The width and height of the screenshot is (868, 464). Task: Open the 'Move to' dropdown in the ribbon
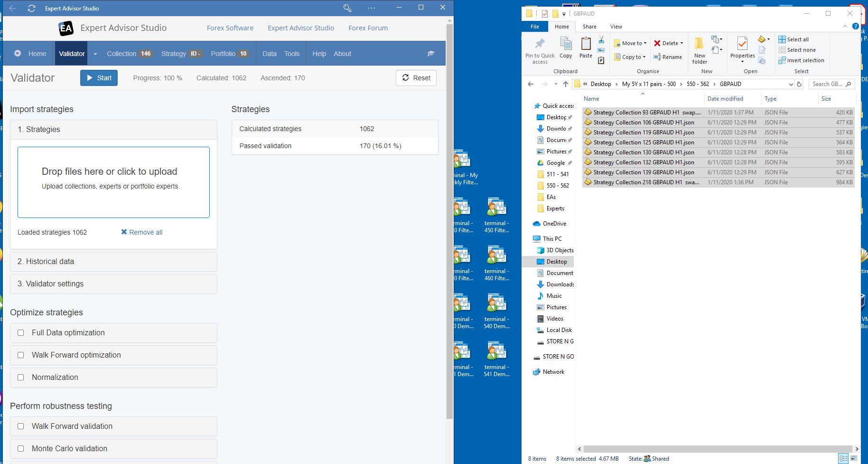pyautogui.click(x=630, y=43)
